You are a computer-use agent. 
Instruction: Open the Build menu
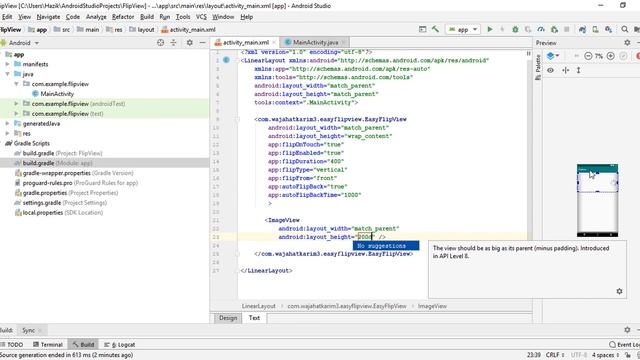(147, 17)
